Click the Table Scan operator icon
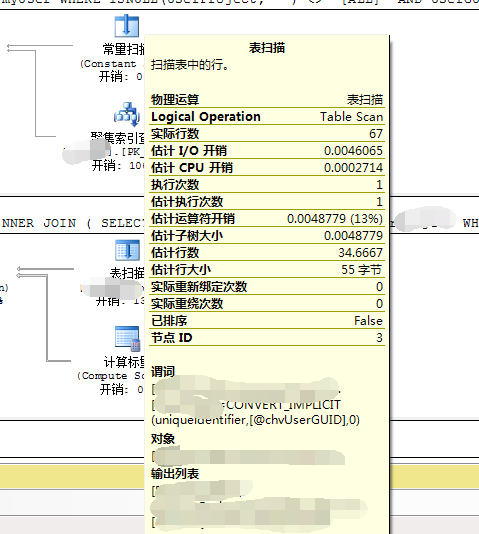 127,250
